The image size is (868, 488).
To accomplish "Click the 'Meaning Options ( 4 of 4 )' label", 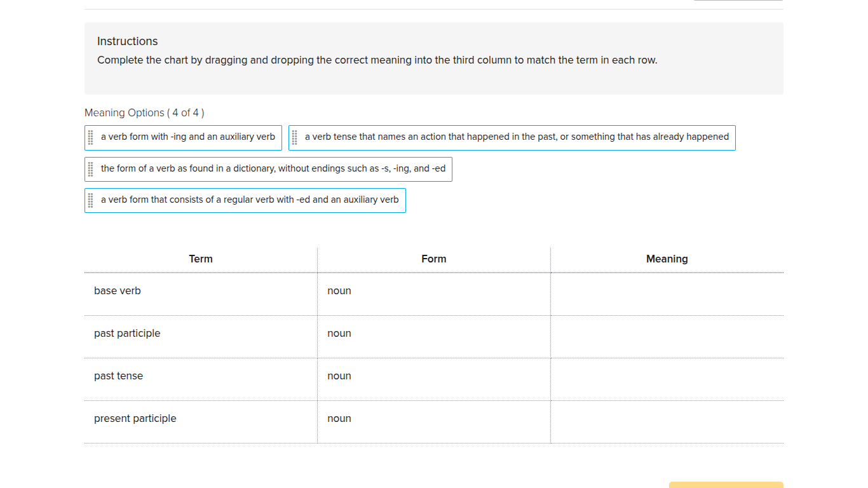I will point(144,112).
